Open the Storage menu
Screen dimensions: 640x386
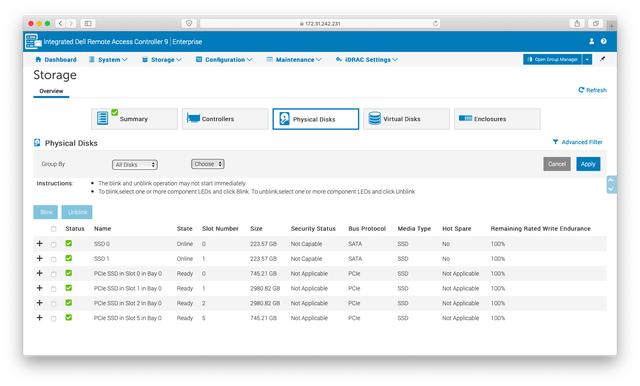click(x=162, y=60)
